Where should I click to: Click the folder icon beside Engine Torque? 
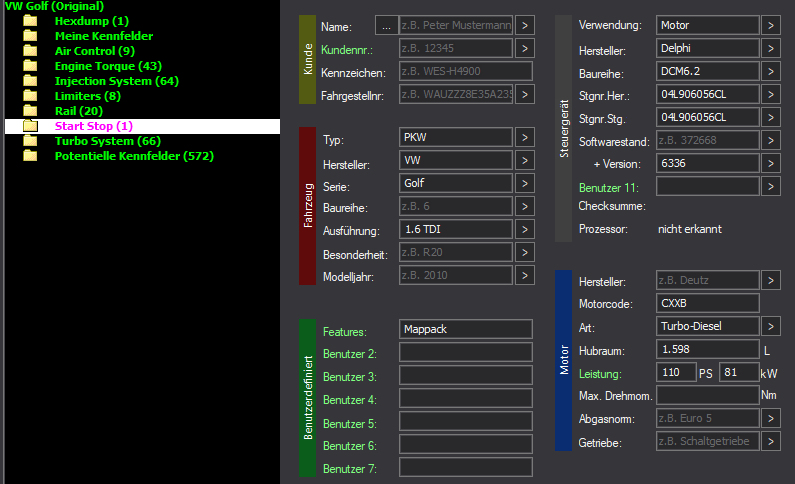pyautogui.click(x=30, y=66)
